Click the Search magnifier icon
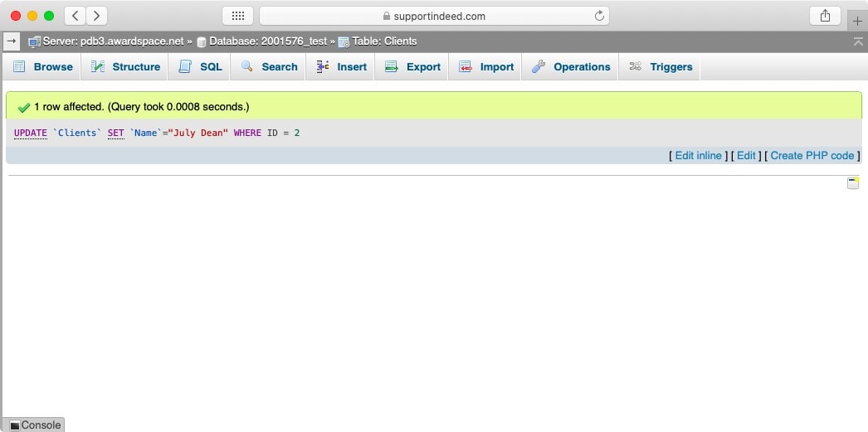The height and width of the screenshot is (432, 868). point(246,67)
